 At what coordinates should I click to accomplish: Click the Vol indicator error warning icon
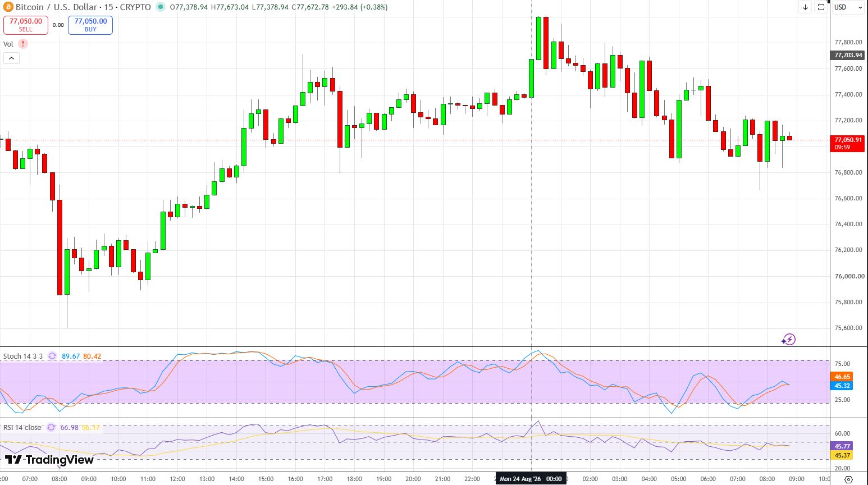[x=22, y=44]
